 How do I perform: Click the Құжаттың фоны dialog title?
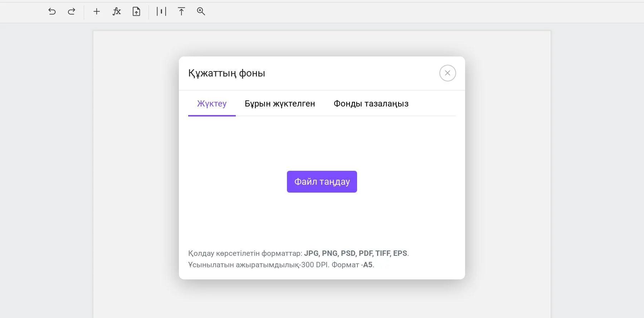(226, 73)
